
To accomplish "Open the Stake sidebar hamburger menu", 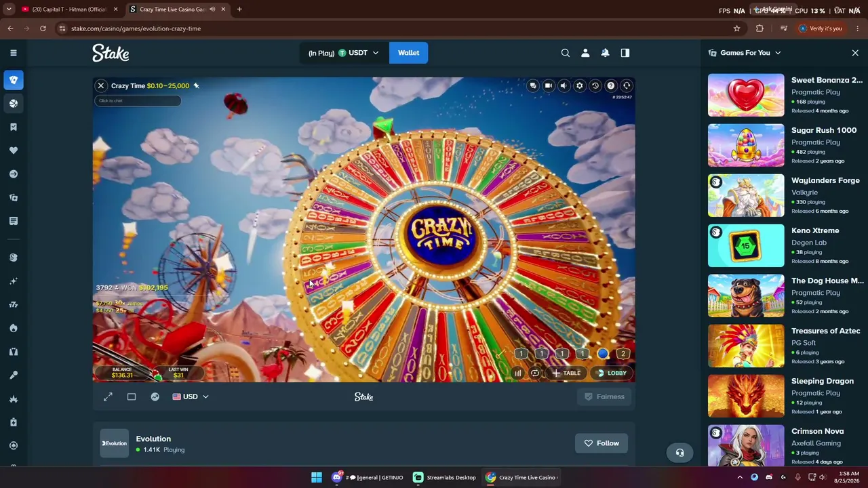I will pos(14,53).
